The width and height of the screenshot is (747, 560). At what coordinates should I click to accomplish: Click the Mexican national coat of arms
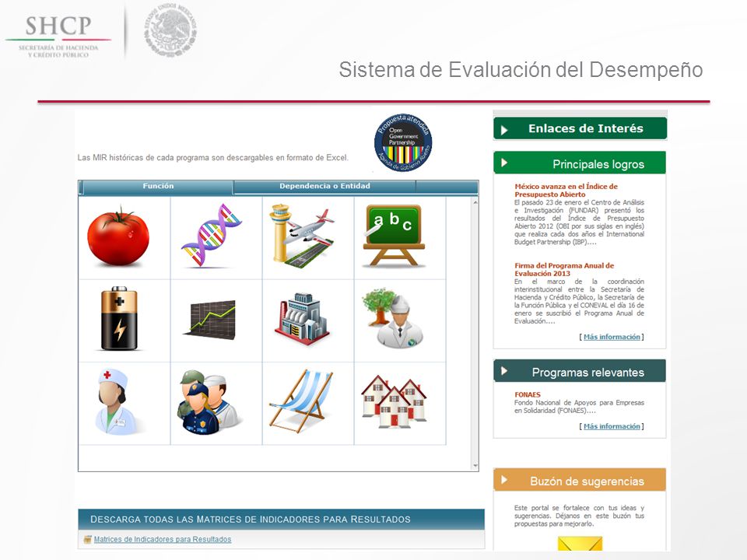(170, 30)
